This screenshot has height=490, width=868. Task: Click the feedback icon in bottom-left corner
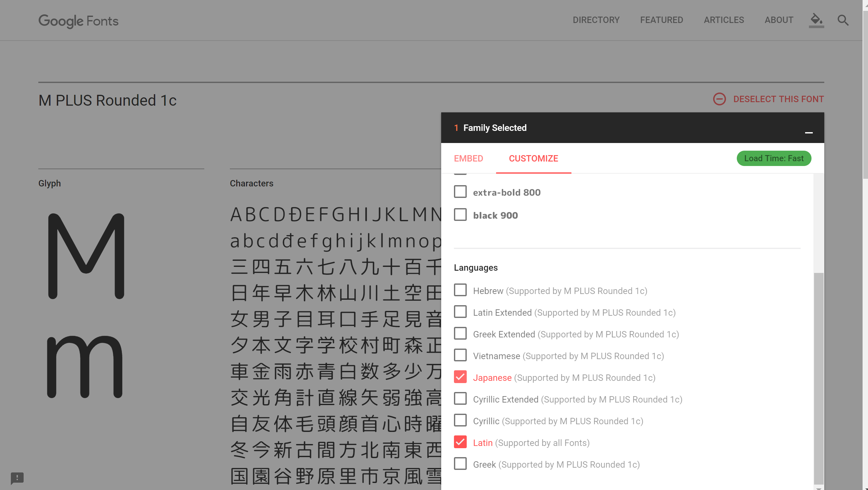17,479
